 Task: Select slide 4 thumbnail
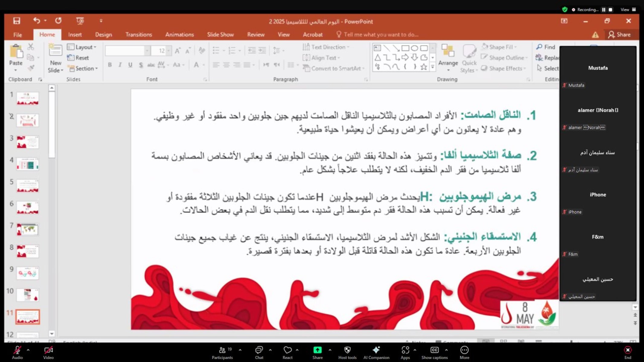click(28, 164)
